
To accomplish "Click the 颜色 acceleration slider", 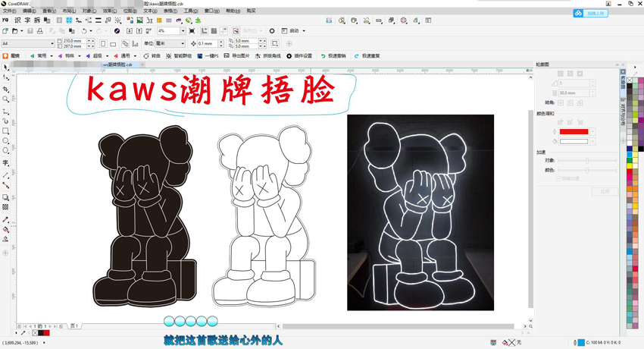I will click(587, 170).
